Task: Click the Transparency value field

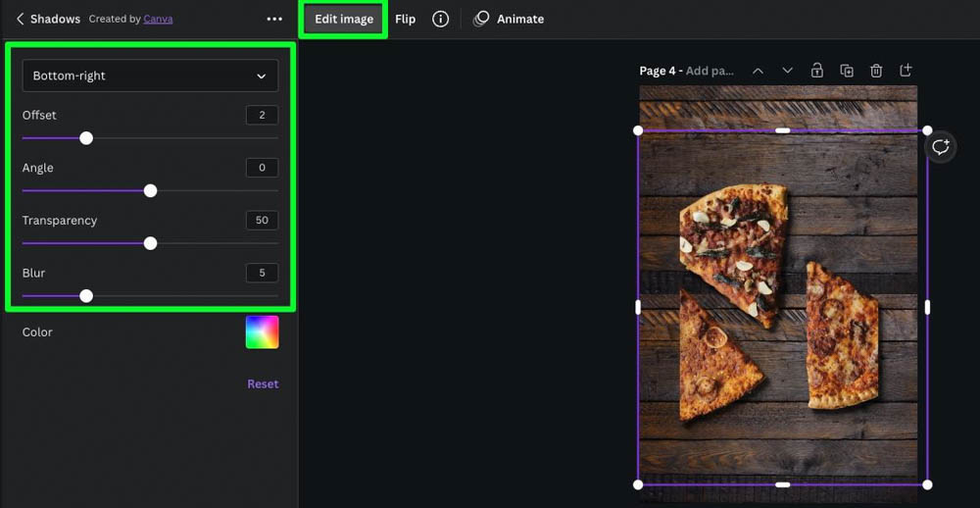Action: 262,221
